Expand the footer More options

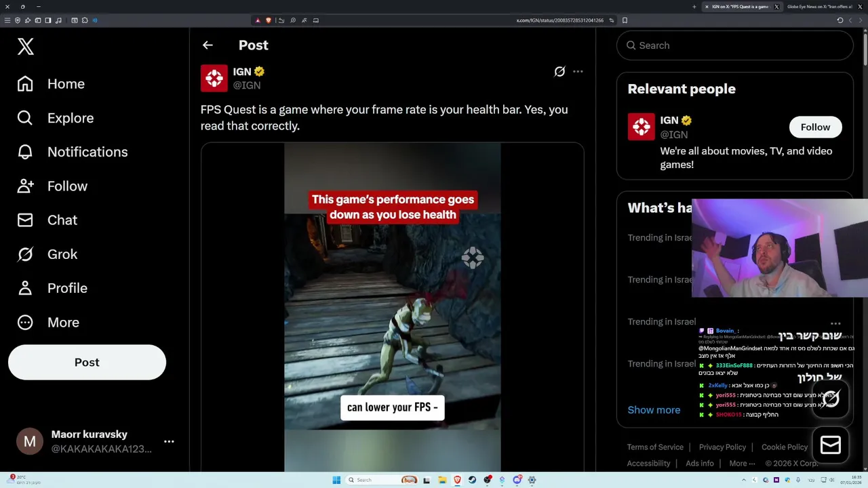(742, 464)
